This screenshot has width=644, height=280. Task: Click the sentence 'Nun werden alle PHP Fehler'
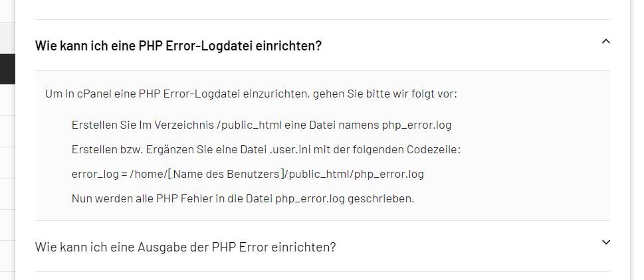pos(243,199)
